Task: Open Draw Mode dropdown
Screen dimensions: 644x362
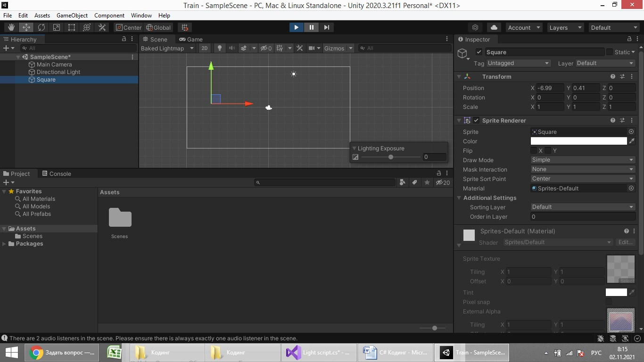Action: [x=583, y=160]
